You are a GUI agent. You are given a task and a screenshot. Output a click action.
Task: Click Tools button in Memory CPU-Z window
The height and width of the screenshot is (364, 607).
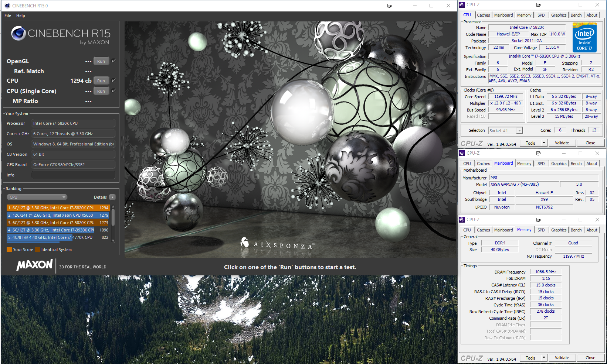click(530, 358)
